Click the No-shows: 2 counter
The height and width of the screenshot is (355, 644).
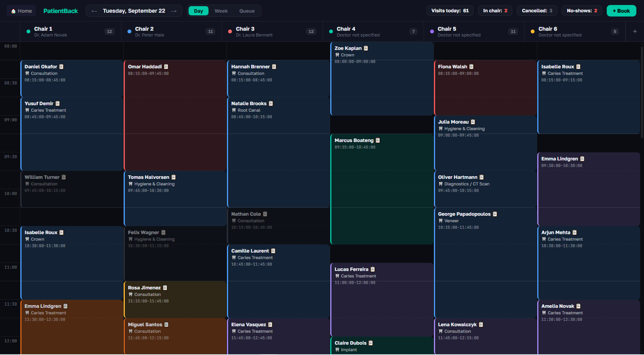pos(582,11)
